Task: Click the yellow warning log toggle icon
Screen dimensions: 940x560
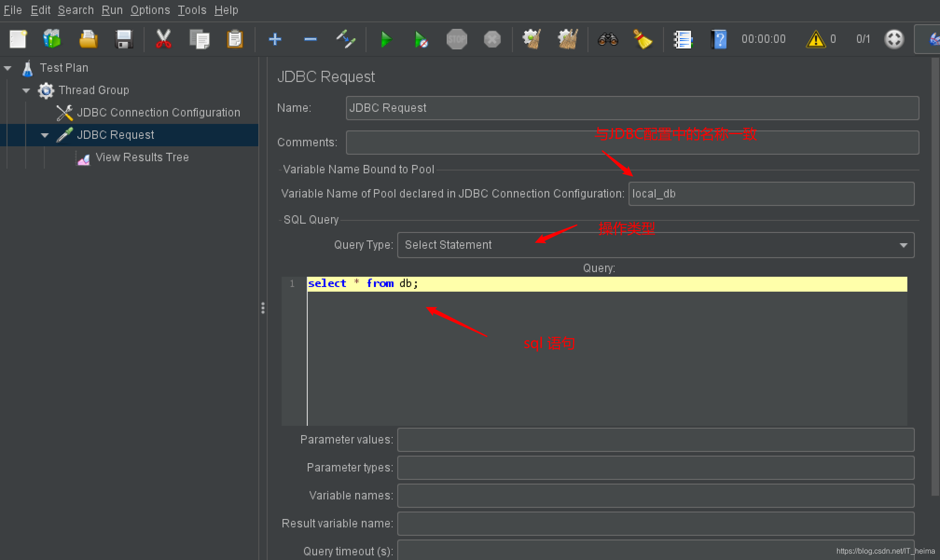Action: 816,40
